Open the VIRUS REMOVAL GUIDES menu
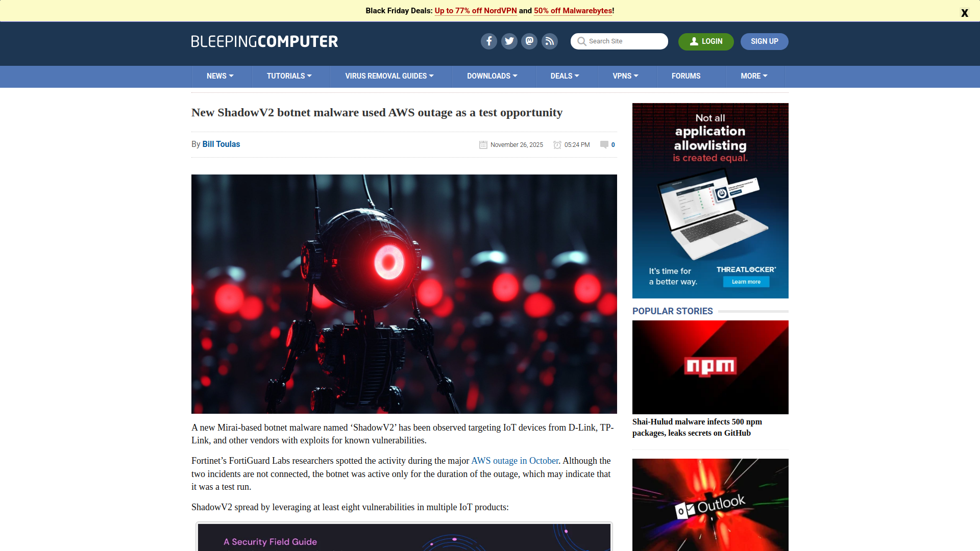Screen dimensions: 980x551 pyautogui.click(x=389, y=76)
